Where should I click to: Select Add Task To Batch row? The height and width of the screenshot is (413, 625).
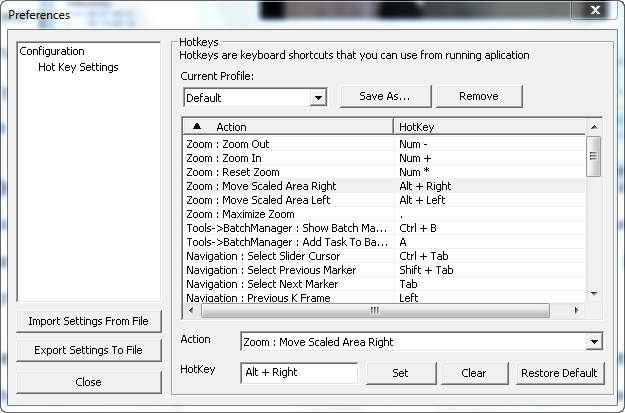pyautogui.click(x=385, y=242)
